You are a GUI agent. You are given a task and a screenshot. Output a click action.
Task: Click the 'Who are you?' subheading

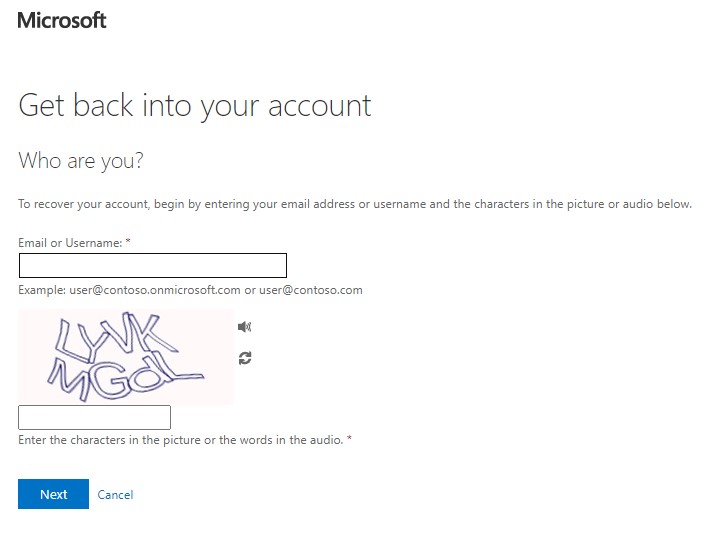pyautogui.click(x=81, y=161)
